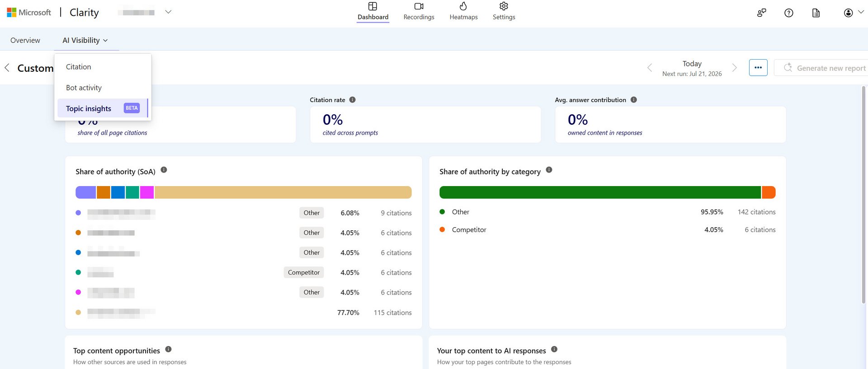The height and width of the screenshot is (369, 868).
Task: Click the Other category legend label
Action: (x=461, y=212)
